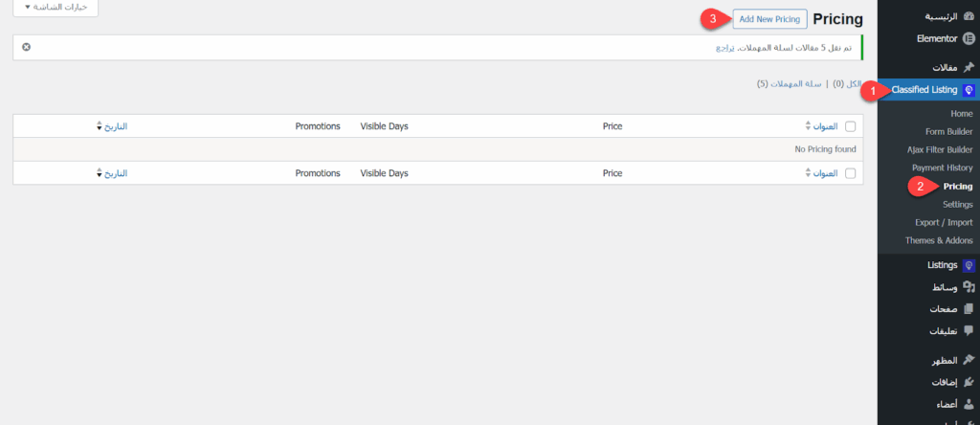Screen dimensions: 980x425
Task: Check the select-all checkbox in table footer
Action: 850,173
